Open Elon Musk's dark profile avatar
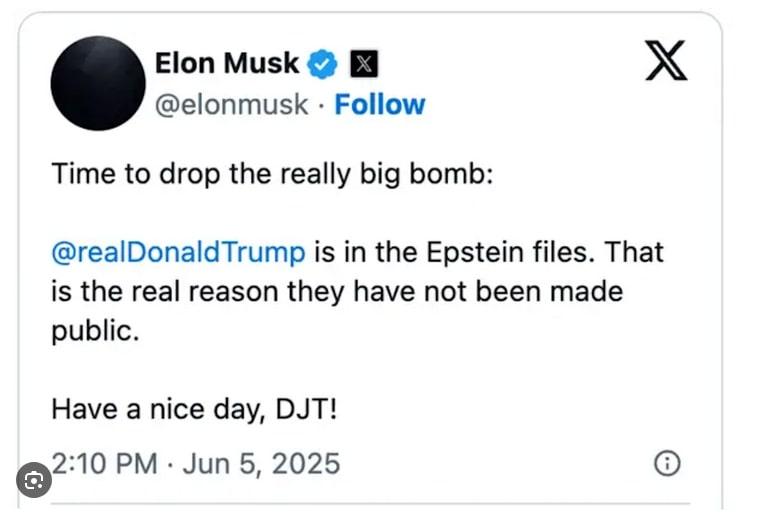 click(97, 83)
